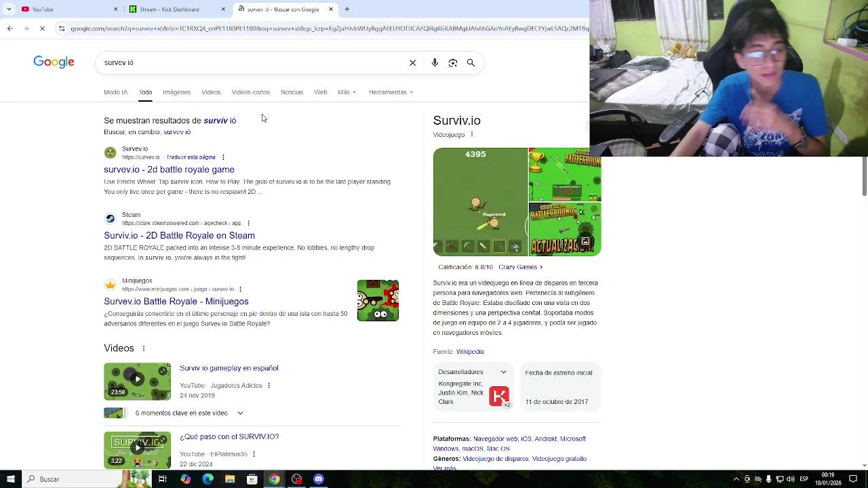Screen dimensions: 868x488
Task: Select the Noticias search tab
Action: coord(292,92)
